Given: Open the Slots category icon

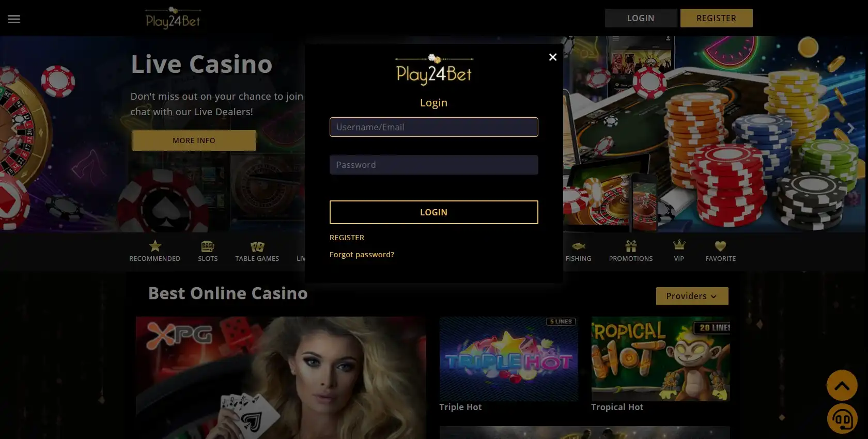Looking at the screenshot, I should pos(208,246).
